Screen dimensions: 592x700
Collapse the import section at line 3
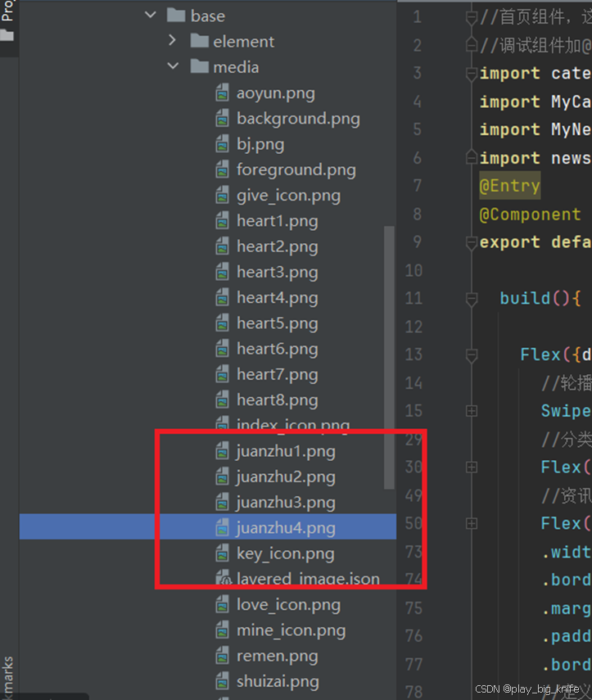pyautogui.click(x=471, y=74)
